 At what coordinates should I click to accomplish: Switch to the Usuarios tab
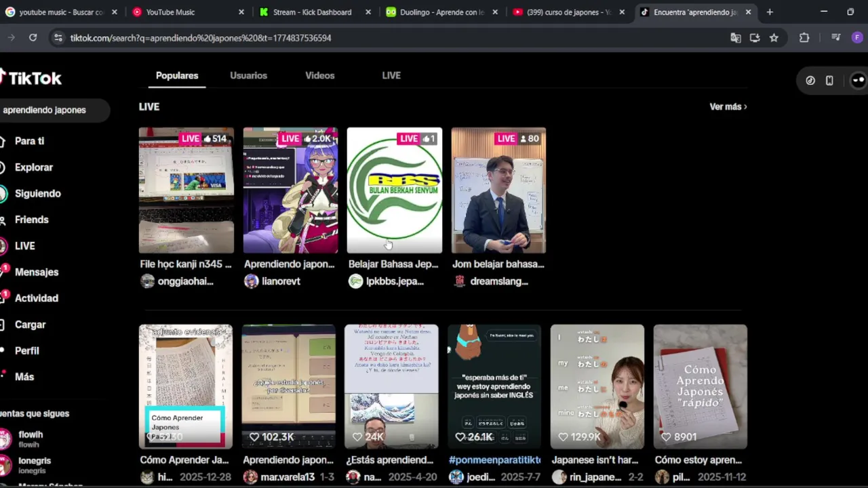[248, 75]
